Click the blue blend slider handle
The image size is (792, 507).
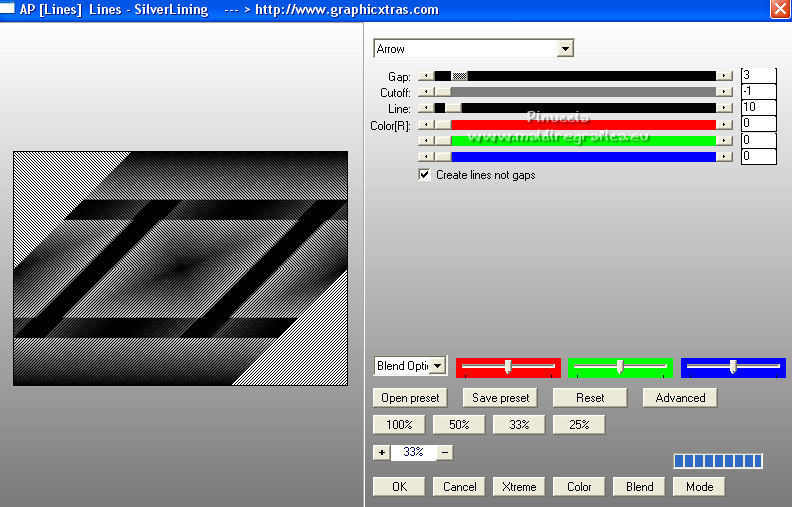tap(733, 367)
